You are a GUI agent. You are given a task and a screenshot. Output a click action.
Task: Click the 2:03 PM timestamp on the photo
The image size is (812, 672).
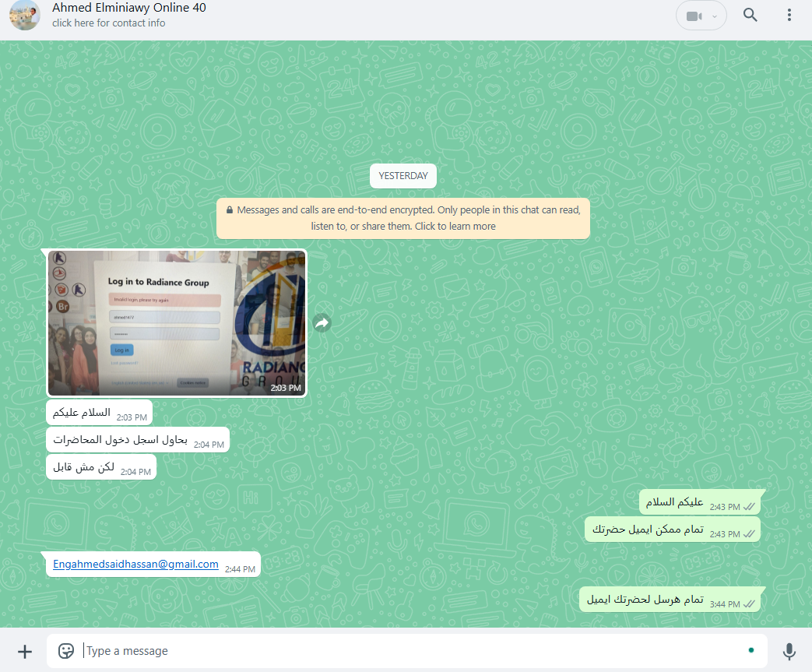click(286, 388)
